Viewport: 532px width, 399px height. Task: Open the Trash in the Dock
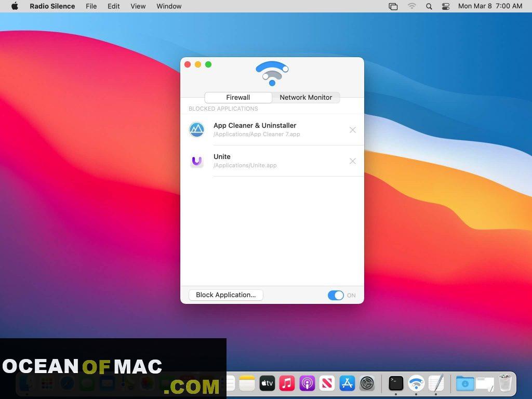[505, 383]
